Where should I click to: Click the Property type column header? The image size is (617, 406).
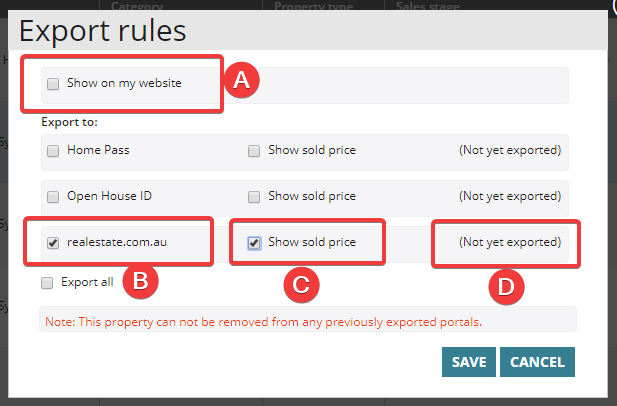(x=316, y=5)
